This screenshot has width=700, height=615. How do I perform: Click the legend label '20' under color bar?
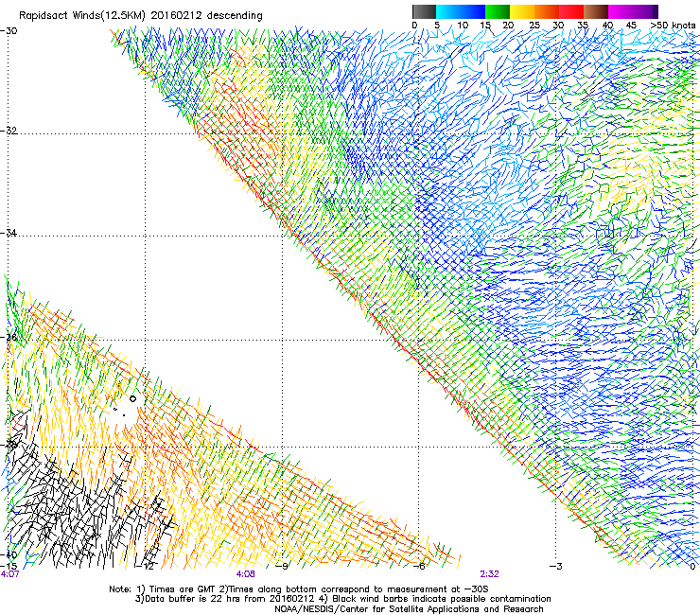(508, 25)
